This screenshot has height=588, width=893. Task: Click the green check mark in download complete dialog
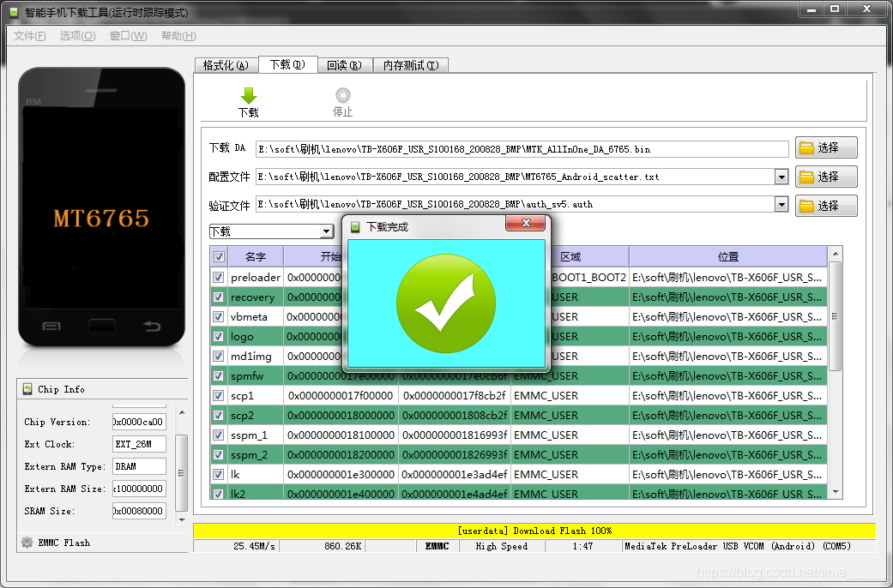(446, 303)
